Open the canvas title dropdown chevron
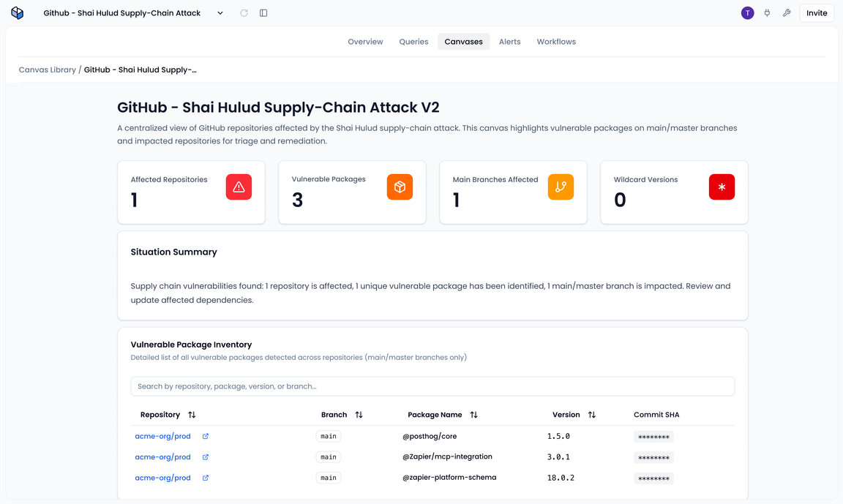The width and height of the screenshot is (843, 504). (220, 12)
